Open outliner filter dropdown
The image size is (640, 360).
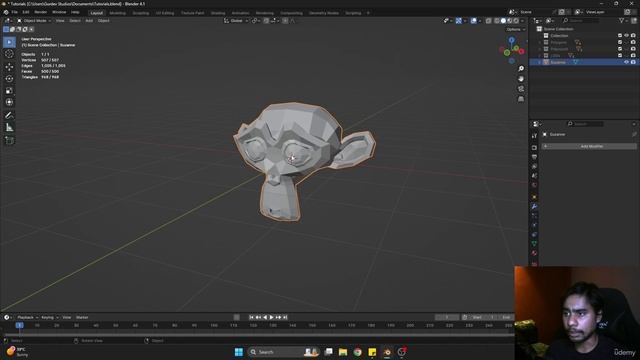point(624,21)
